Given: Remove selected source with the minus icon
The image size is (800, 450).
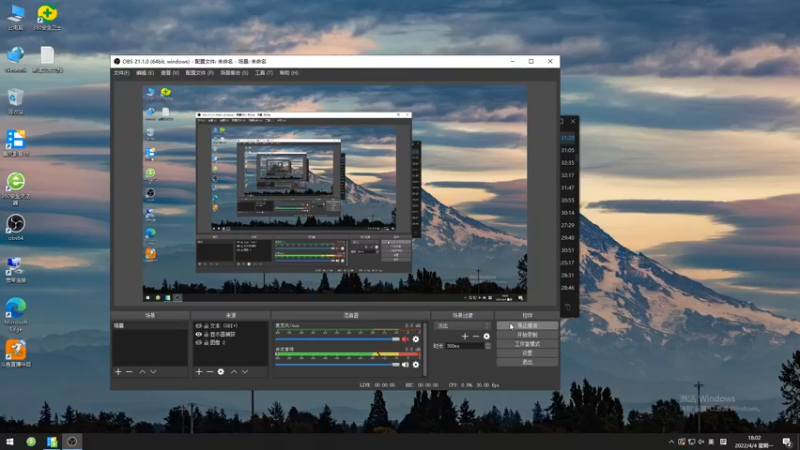Looking at the screenshot, I should (210, 372).
